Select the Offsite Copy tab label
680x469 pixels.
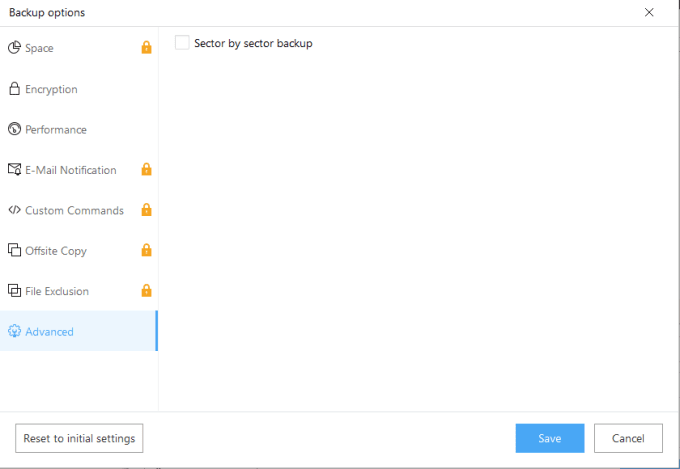tap(56, 250)
